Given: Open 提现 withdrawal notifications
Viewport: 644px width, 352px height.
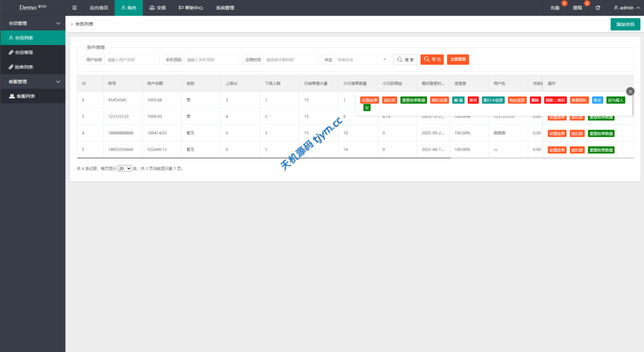Looking at the screenshot, I should (x=577, y=8).
